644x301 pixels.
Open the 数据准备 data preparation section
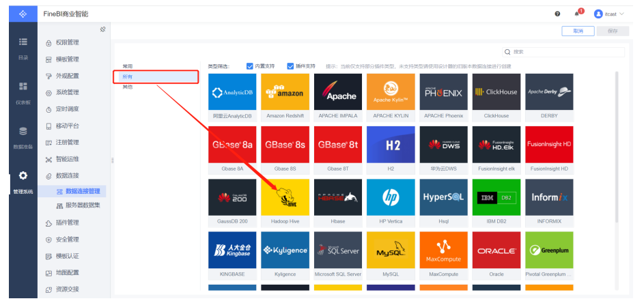click(23, 138)
